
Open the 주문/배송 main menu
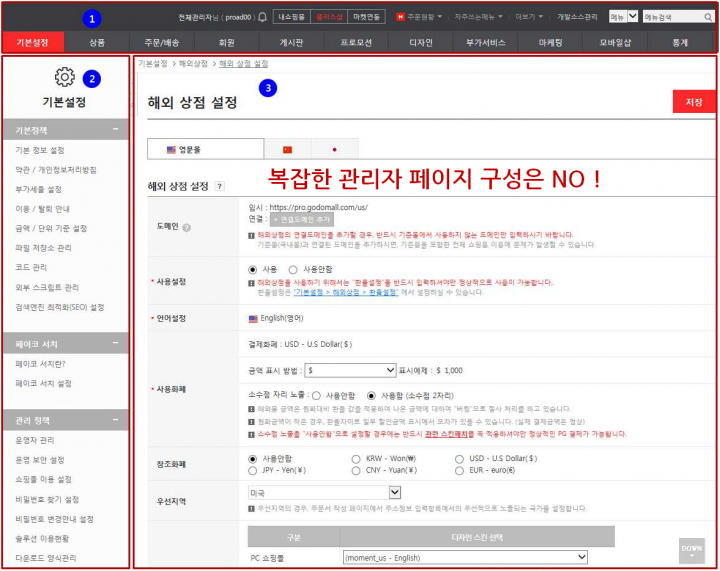click(x=162, y=43)
